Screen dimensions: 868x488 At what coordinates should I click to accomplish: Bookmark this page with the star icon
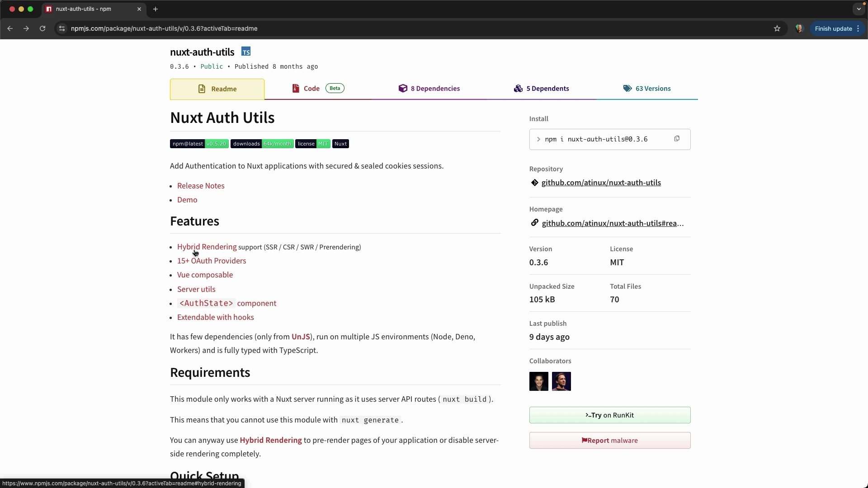[777, 28]
